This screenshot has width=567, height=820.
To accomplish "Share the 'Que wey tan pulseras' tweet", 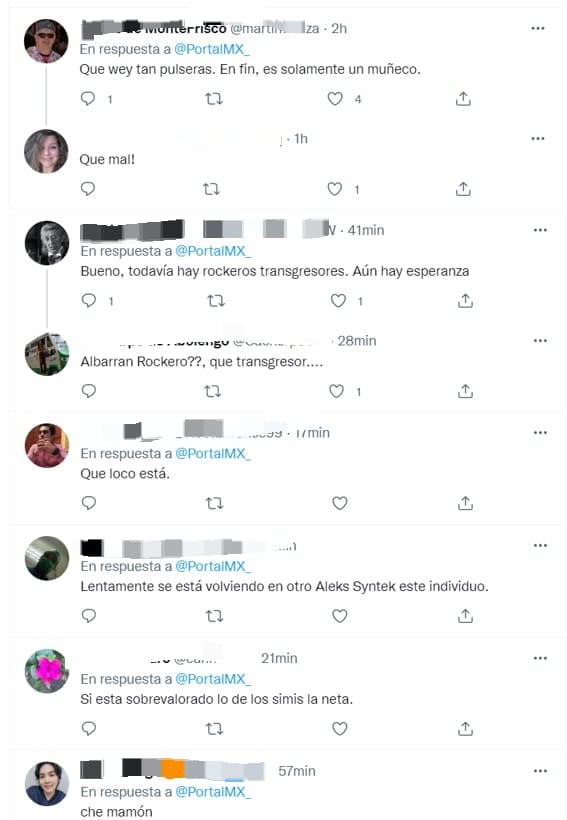I will click(x=463, y=99).
